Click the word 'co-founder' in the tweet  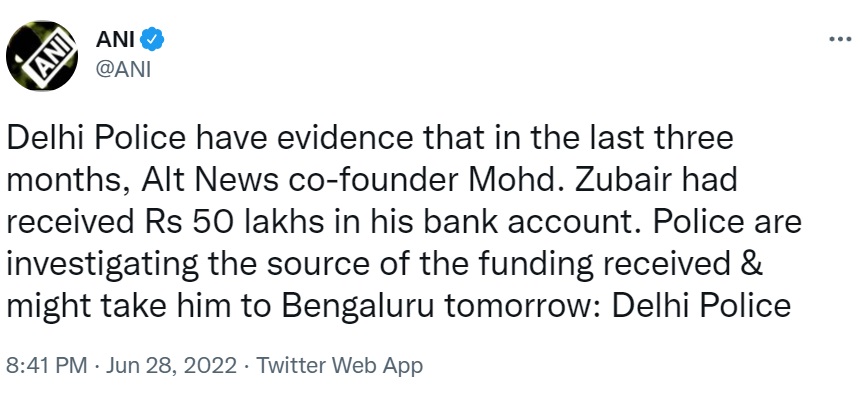tap(368, 180)
